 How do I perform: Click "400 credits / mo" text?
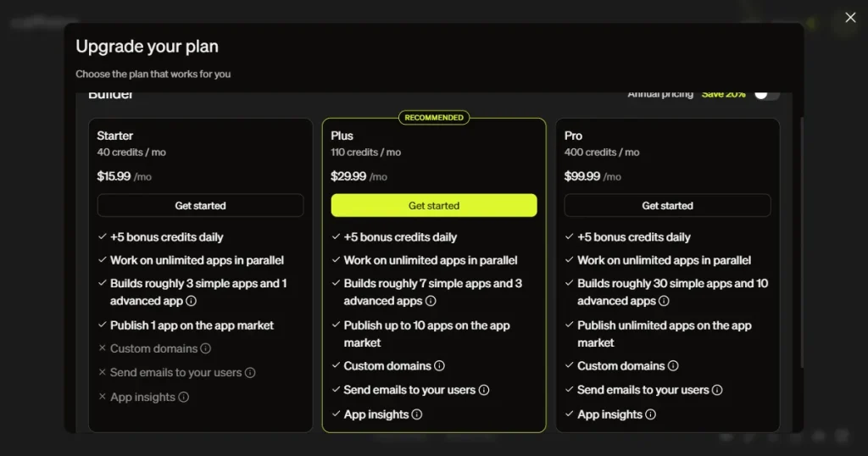pyautogui.click(x=602, y=153)
